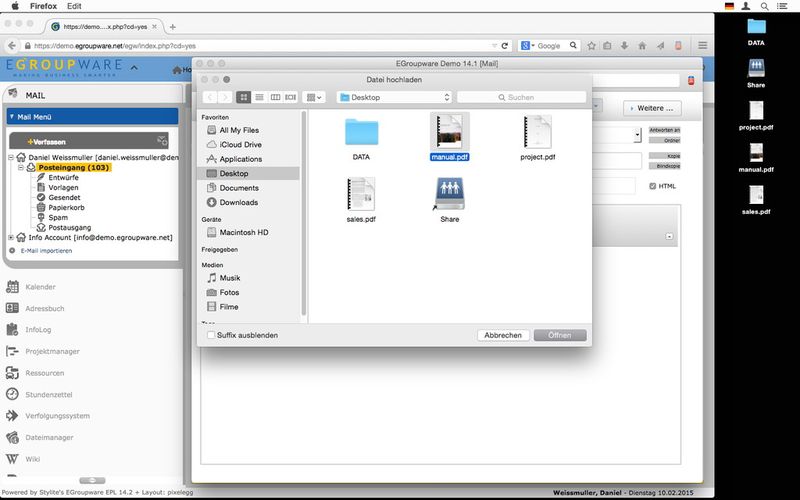Open the Vorlagen folder
Viewport: 800px width, 500px height.
tap(63, 187)
